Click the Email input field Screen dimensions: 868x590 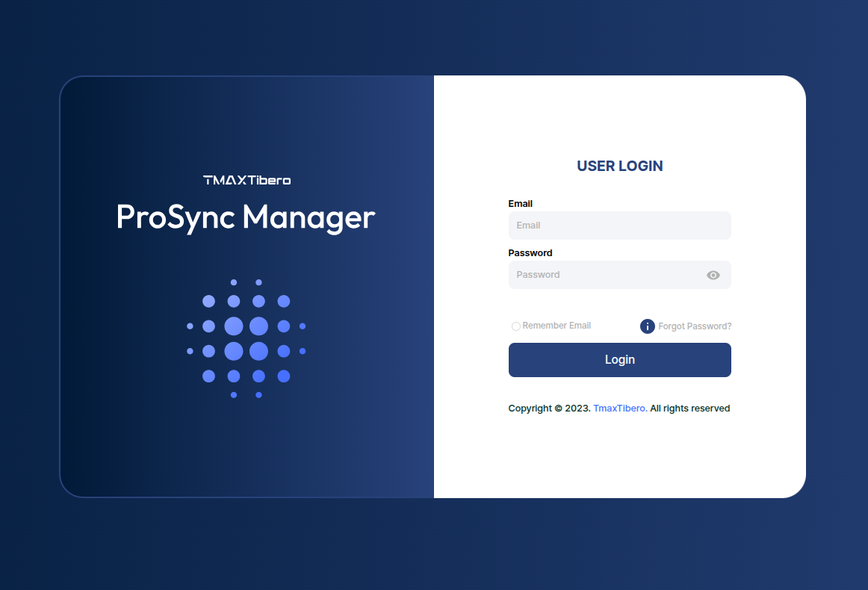tap(619, 226)
